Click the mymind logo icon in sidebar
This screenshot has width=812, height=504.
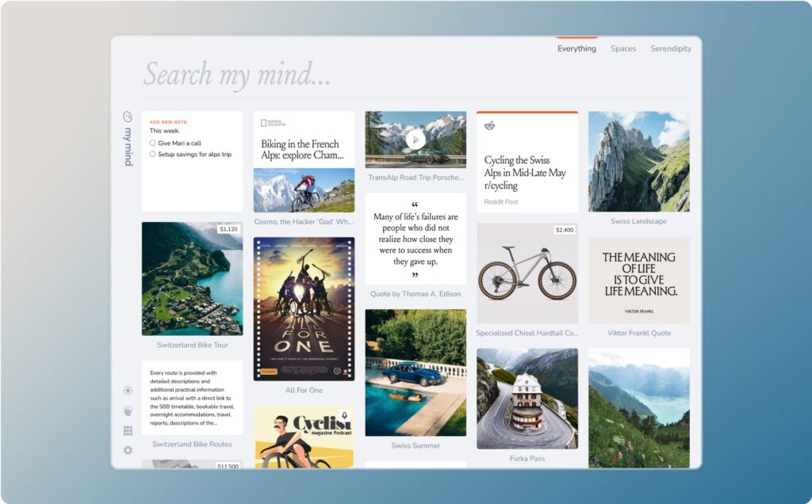[127, 116]
